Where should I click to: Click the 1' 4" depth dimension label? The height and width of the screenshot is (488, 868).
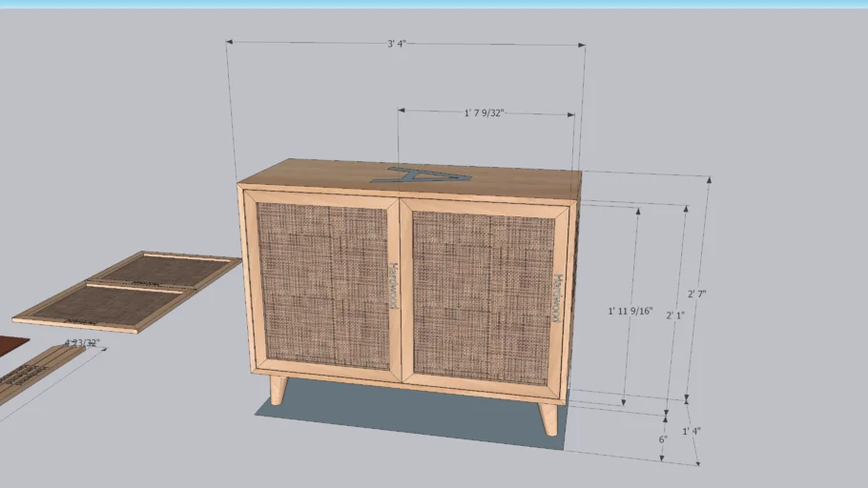click(692, 431)
